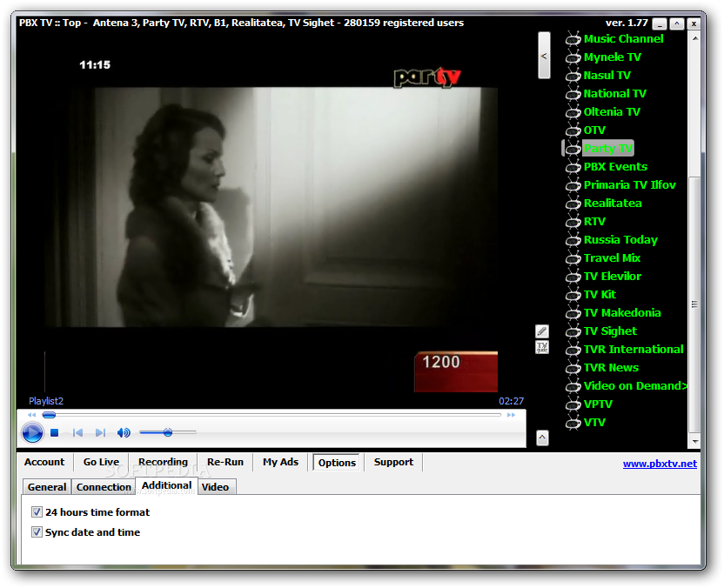Select TVR International channel
The height and width of the screenshot is (588, 724).
click(x=633, y=350)
